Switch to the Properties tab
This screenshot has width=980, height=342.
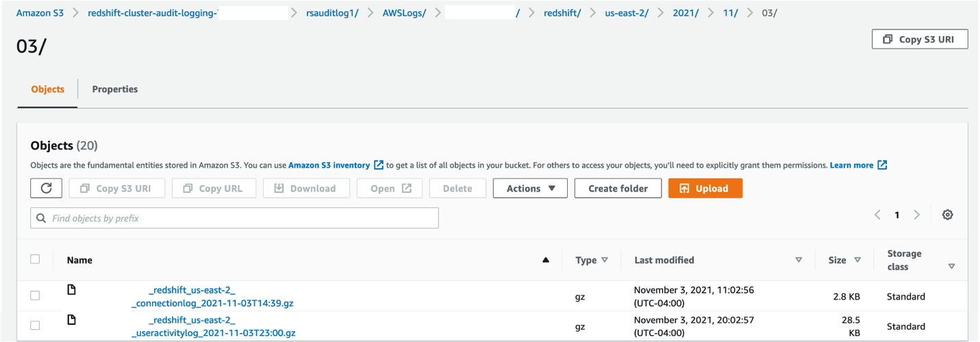pos(115,89)
